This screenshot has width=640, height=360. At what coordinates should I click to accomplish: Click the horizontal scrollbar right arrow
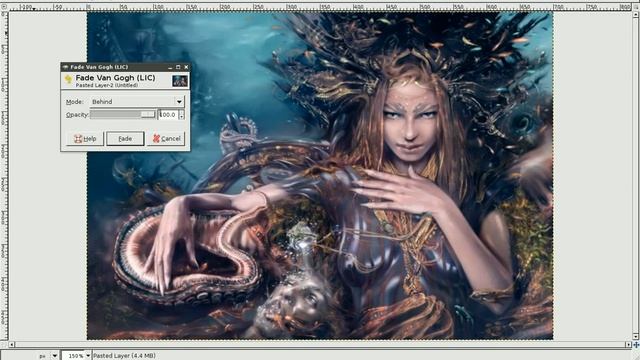click(629, 345)
